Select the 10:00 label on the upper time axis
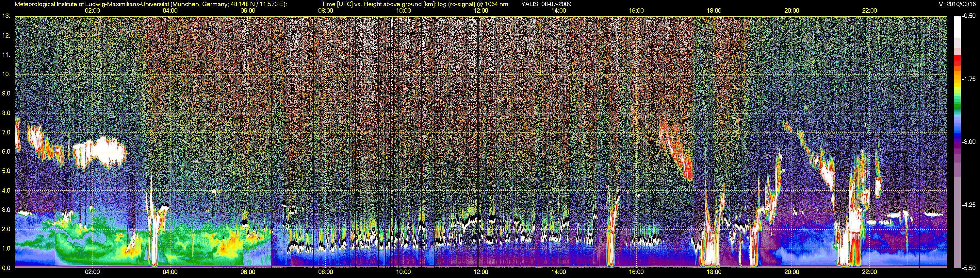This screenshot has width=980, height=278. click(403, 11)
